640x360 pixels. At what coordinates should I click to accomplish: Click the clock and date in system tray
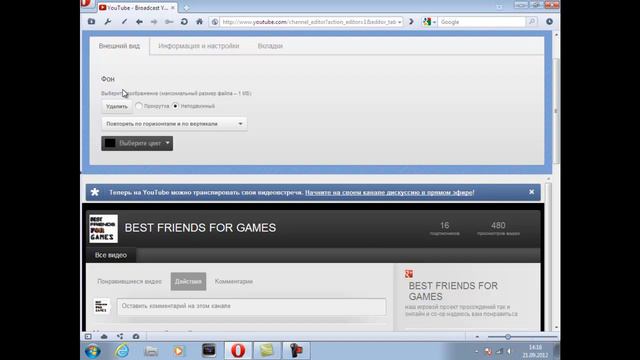pyautogui.click(x=535, y=351)
